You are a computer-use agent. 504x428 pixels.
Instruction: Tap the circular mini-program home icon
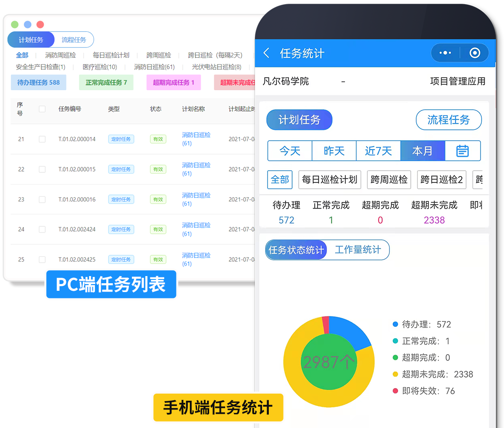[475, 53]
